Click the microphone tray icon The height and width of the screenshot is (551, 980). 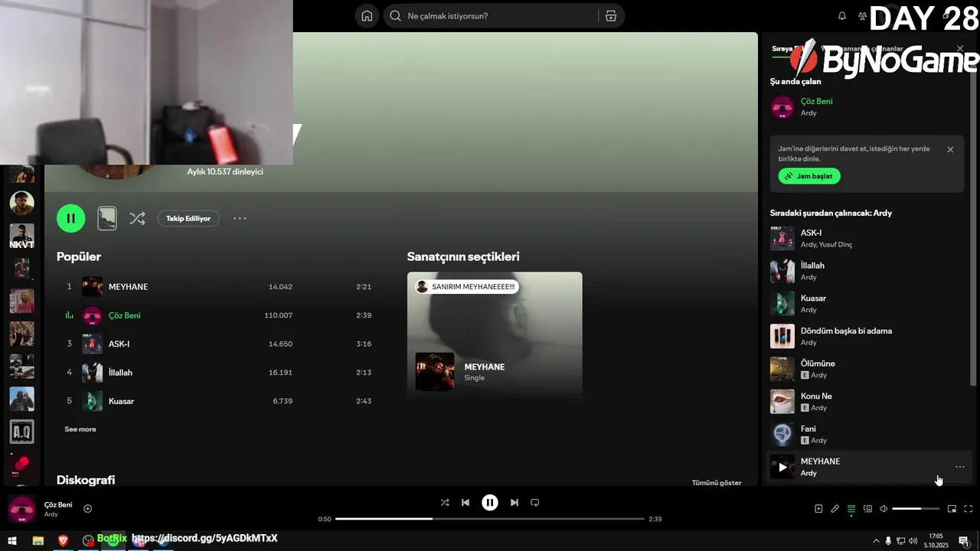click(888, 541)
